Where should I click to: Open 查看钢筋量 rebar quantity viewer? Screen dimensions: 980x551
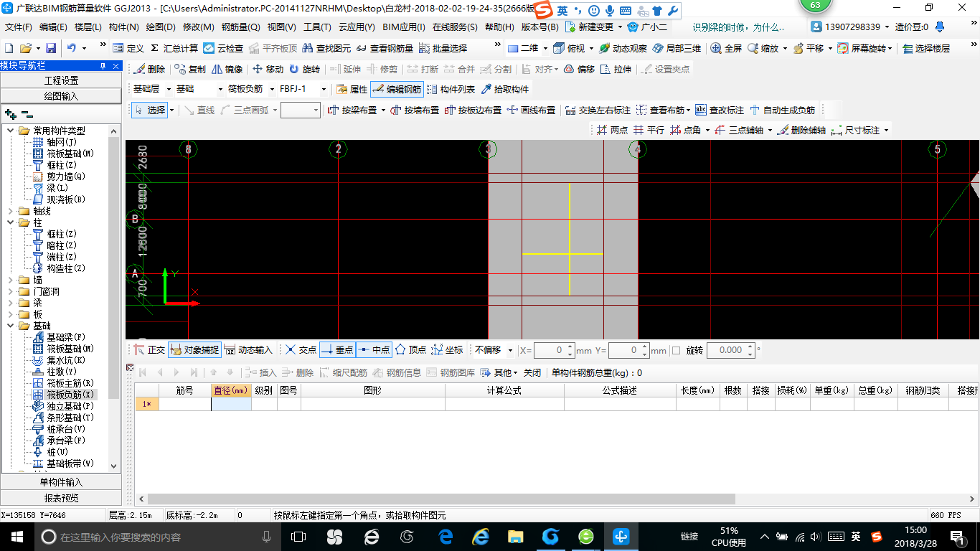click(385, 48)
